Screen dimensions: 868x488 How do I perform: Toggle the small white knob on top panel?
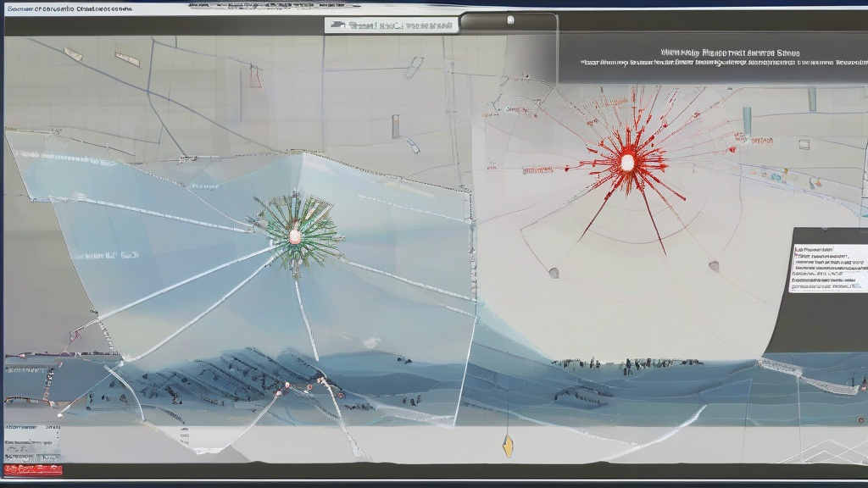pos(509,19)
